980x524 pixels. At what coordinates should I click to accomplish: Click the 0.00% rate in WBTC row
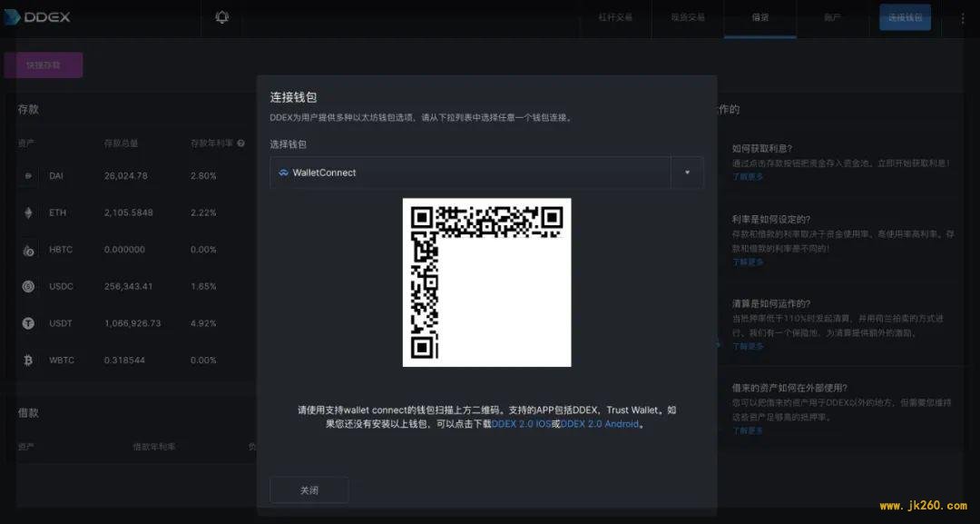(203, 361)
